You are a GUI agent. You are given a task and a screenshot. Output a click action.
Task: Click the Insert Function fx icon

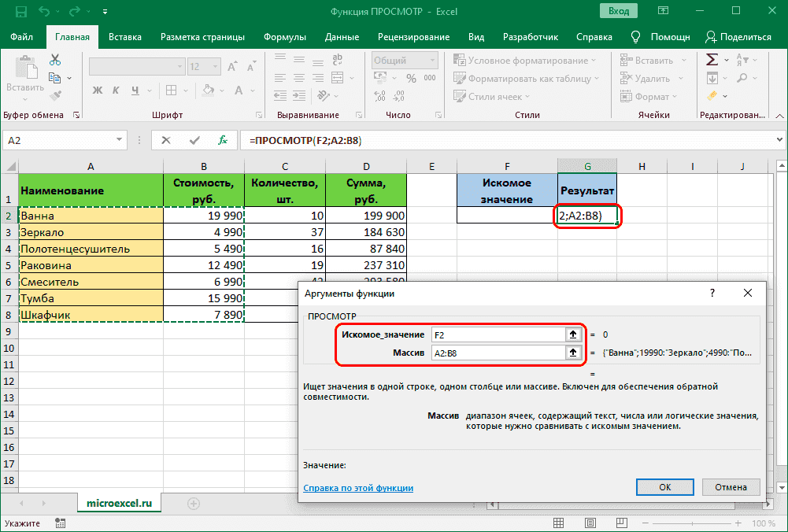click(x=223, y=140)
